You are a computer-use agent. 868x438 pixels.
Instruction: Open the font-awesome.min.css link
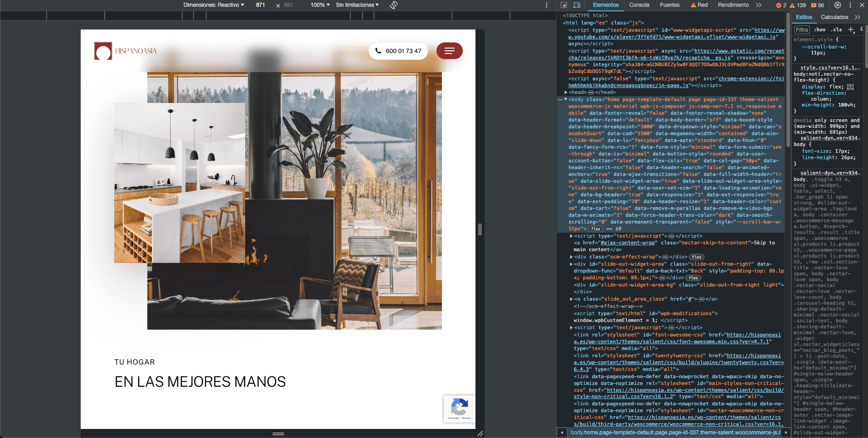(x=677, y=338)
